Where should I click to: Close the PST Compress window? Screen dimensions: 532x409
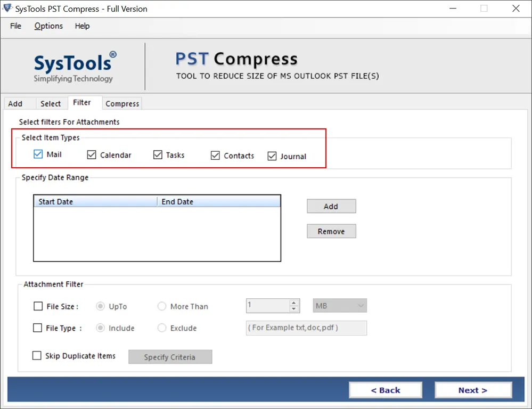515,9
